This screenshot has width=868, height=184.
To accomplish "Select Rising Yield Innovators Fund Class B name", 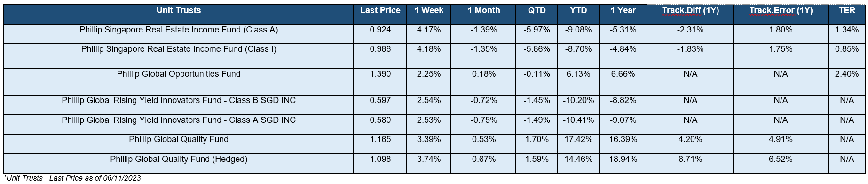I will coord(179,101).
